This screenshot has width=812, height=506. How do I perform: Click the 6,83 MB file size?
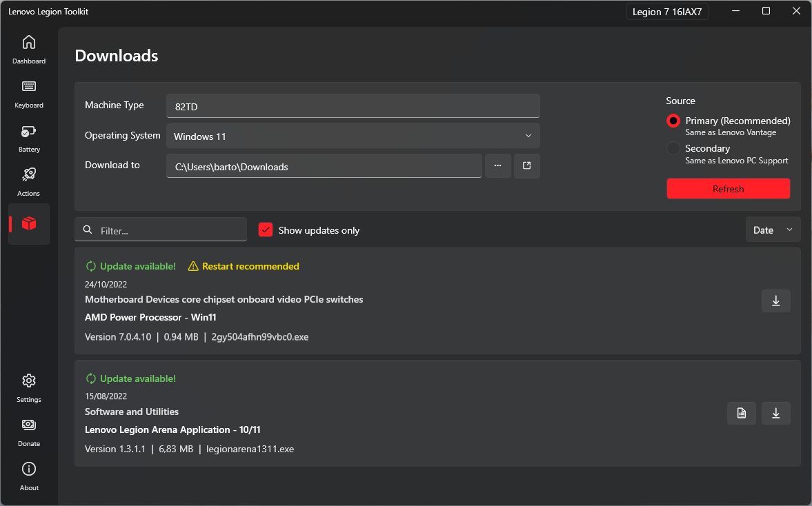(176, 449)
